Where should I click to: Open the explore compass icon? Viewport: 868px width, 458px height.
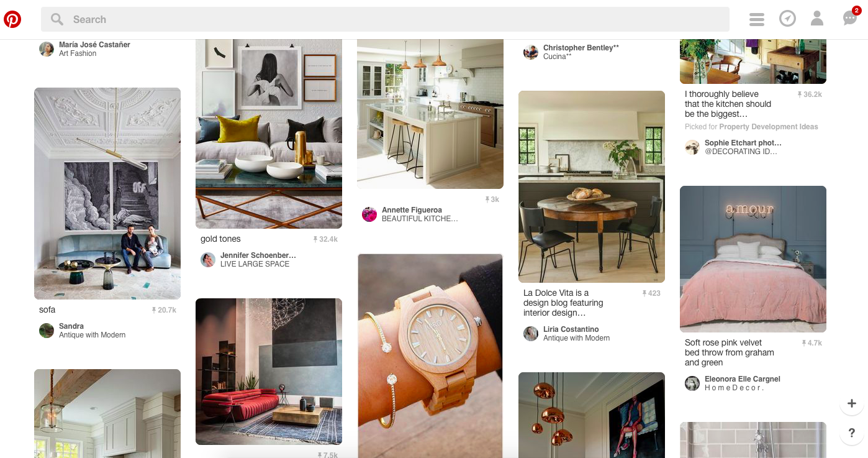point(787,19)
